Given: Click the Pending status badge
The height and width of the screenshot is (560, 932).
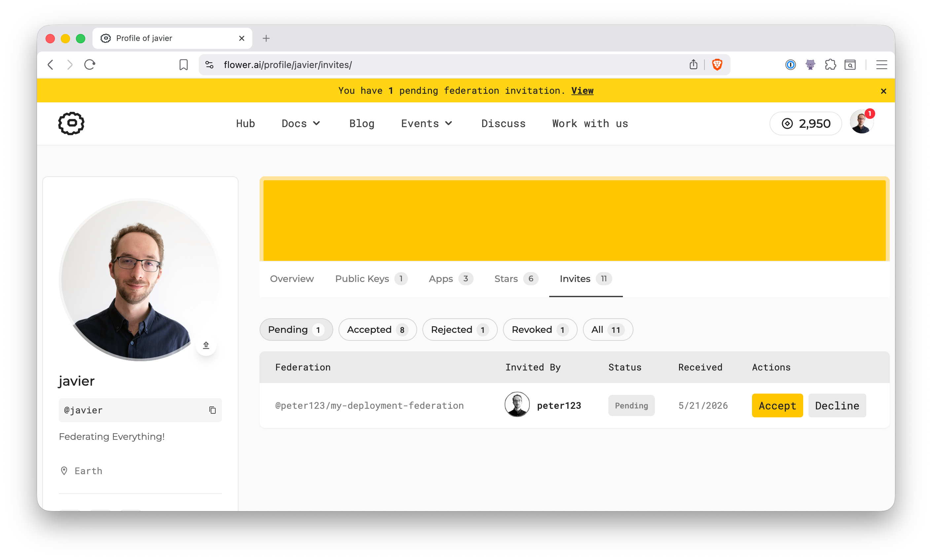Looking at the screenshot, I should tap(631, 405).
